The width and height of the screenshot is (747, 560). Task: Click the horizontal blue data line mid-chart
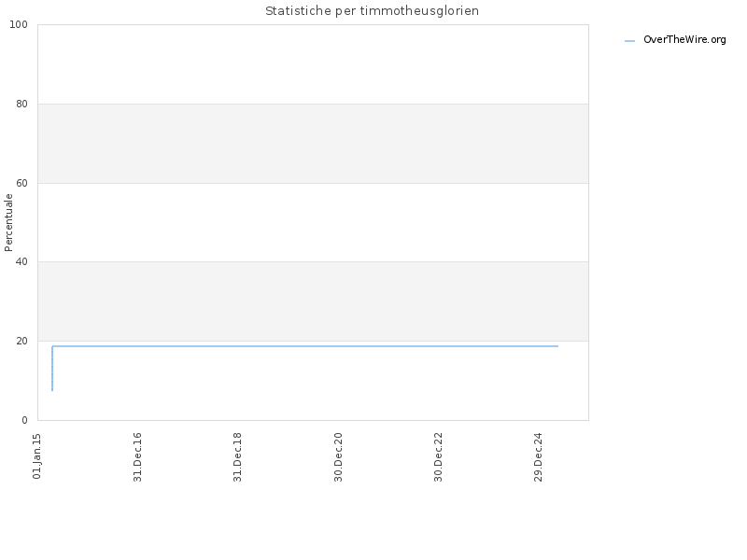(x=308, y=346)
